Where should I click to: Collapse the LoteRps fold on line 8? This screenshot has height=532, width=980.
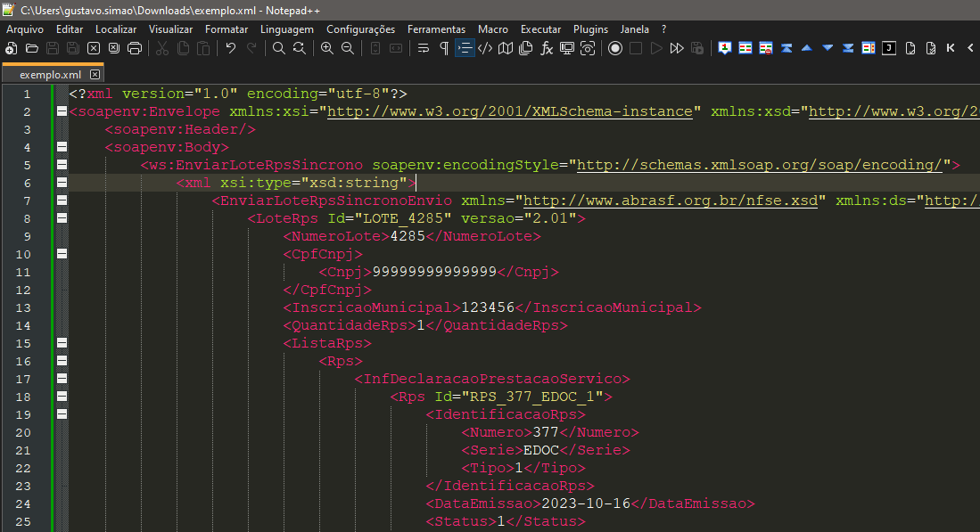point(60,217)
